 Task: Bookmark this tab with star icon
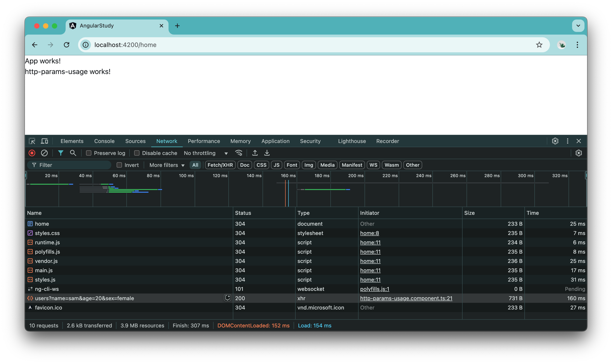539,45
